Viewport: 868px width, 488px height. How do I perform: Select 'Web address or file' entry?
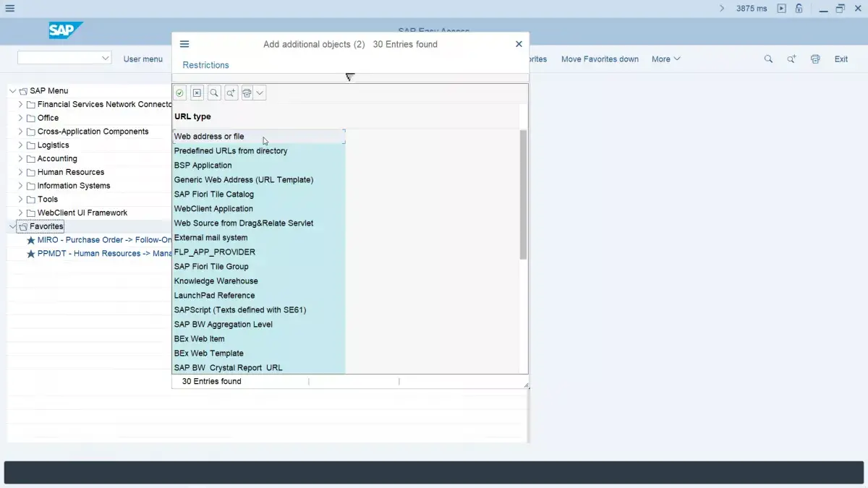259,137
